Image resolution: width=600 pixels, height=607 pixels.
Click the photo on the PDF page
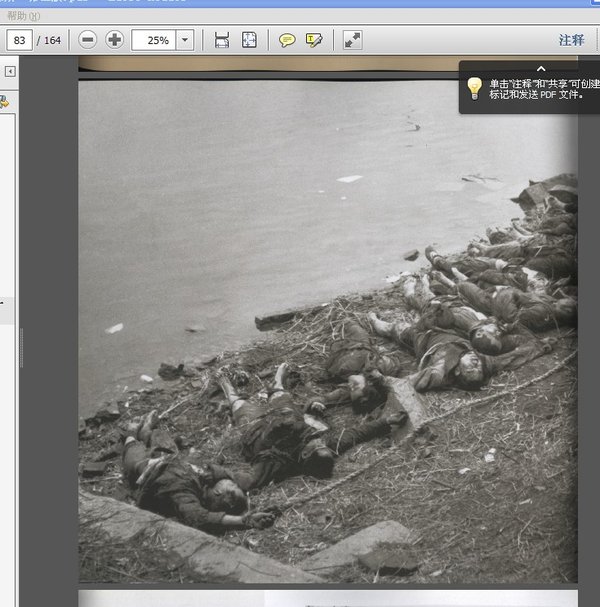click(x=328, y=330)
